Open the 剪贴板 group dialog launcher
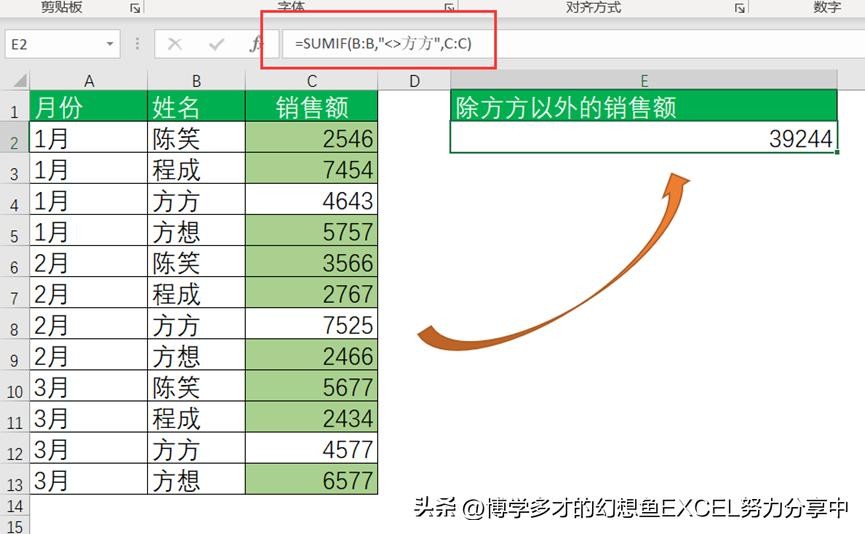Viewport: 865px width, 534px height. (x=135, y=8)
